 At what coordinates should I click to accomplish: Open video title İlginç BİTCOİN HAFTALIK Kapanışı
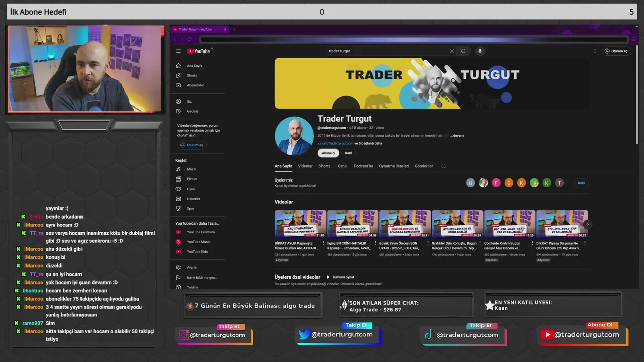tap(349, 246)
